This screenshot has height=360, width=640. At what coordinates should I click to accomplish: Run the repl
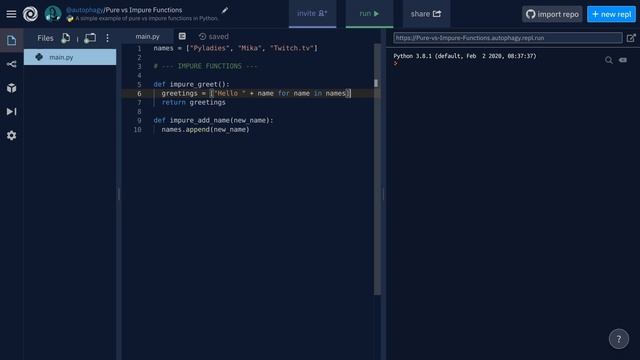coord(369,13)
